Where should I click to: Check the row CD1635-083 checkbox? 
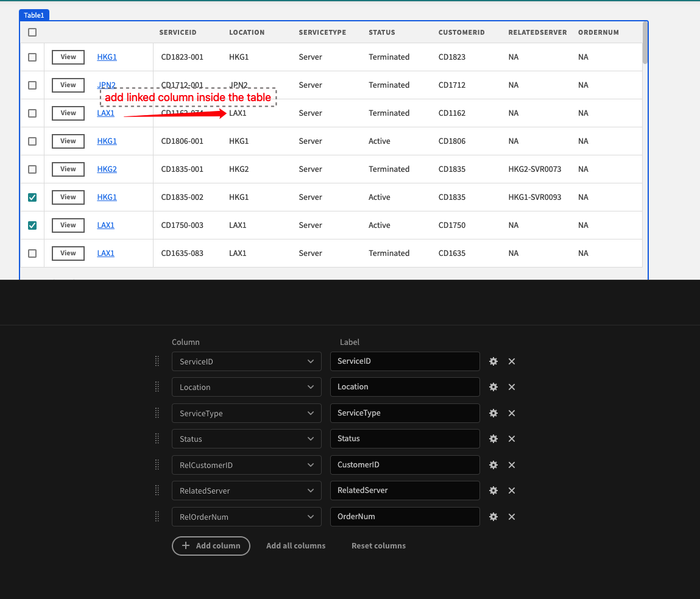click(32, 253)
